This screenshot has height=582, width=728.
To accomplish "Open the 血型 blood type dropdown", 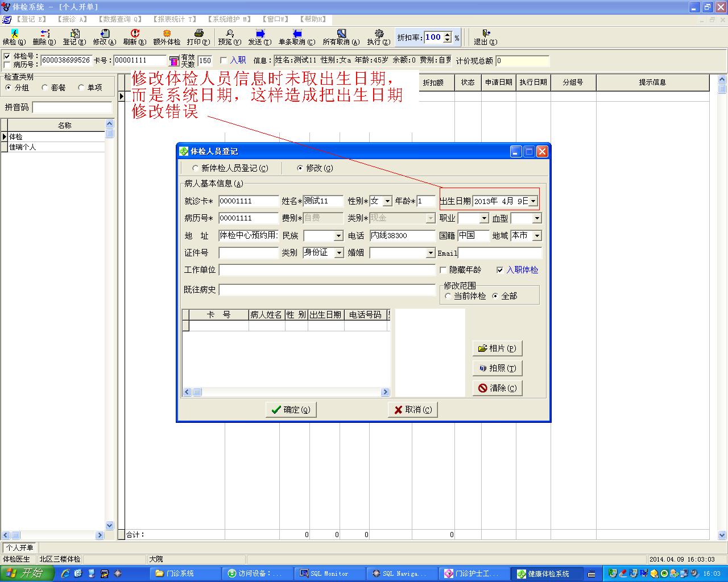I will coord(537,218).
